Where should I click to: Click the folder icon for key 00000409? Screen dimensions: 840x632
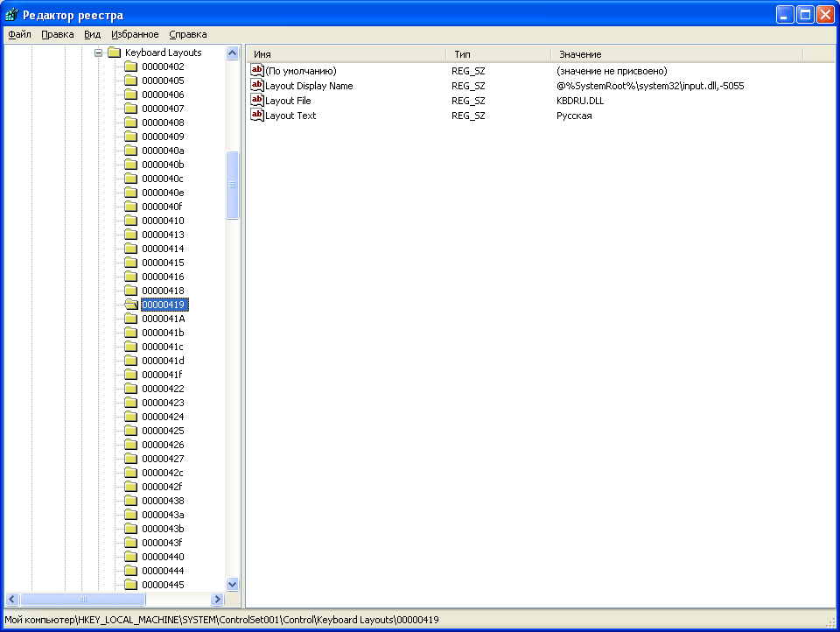(x=130, y=137)
